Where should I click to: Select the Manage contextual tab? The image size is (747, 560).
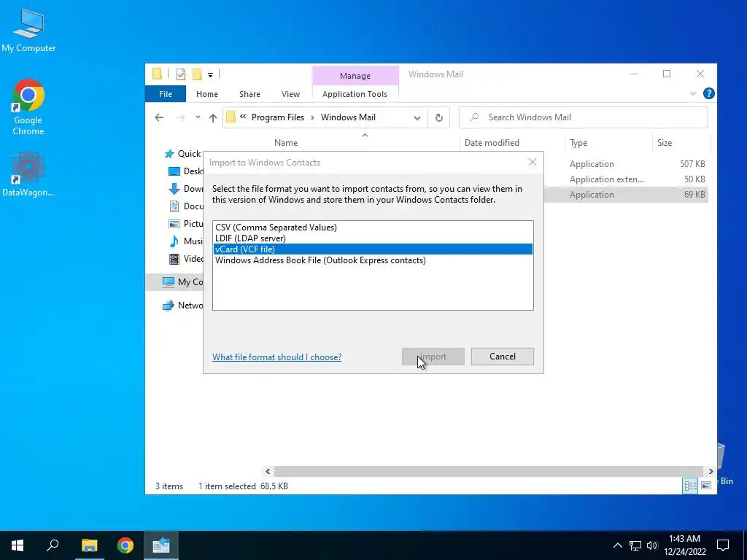coord(355,76)
